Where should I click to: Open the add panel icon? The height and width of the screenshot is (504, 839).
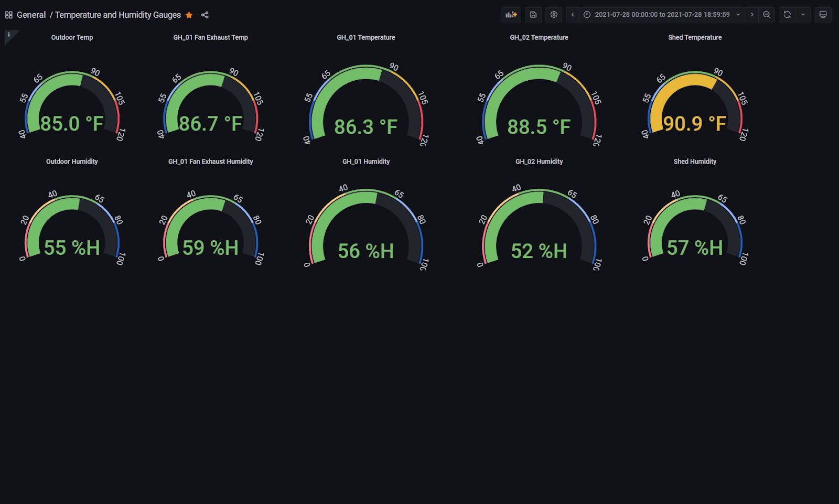(511, 15)
